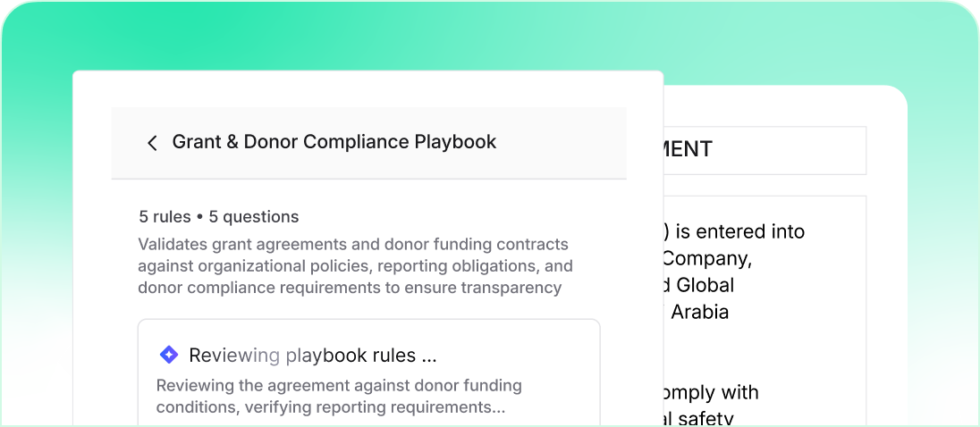
Task: Click the 'omply with' line in document
Action: pyautogui.click(x=711, y=392)
